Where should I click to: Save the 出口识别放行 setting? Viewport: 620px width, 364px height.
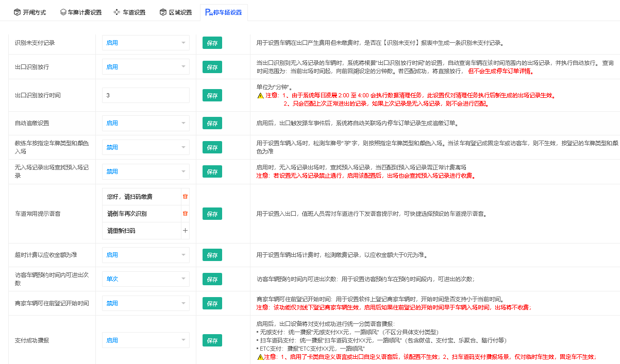click(x=212, y=67)
